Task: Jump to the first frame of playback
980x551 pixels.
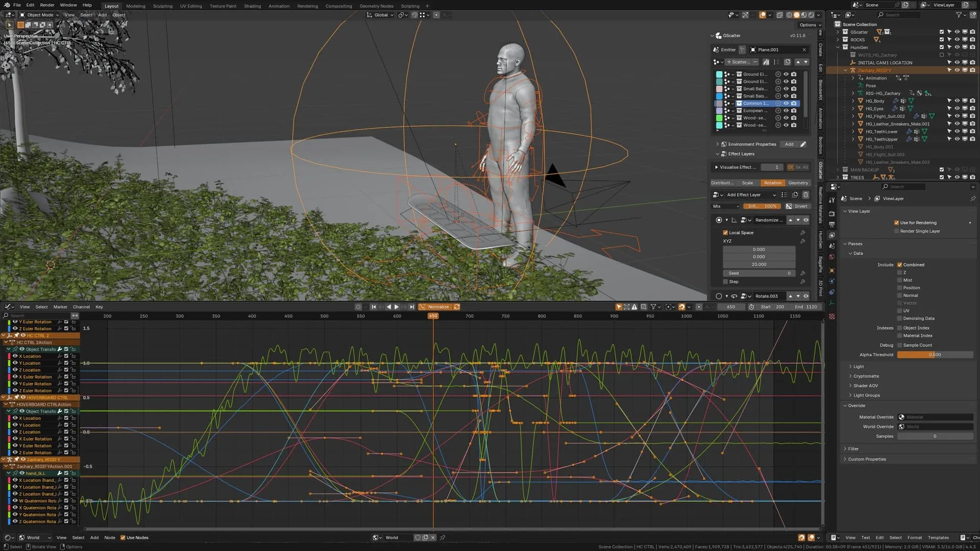Action: point(374,307)
